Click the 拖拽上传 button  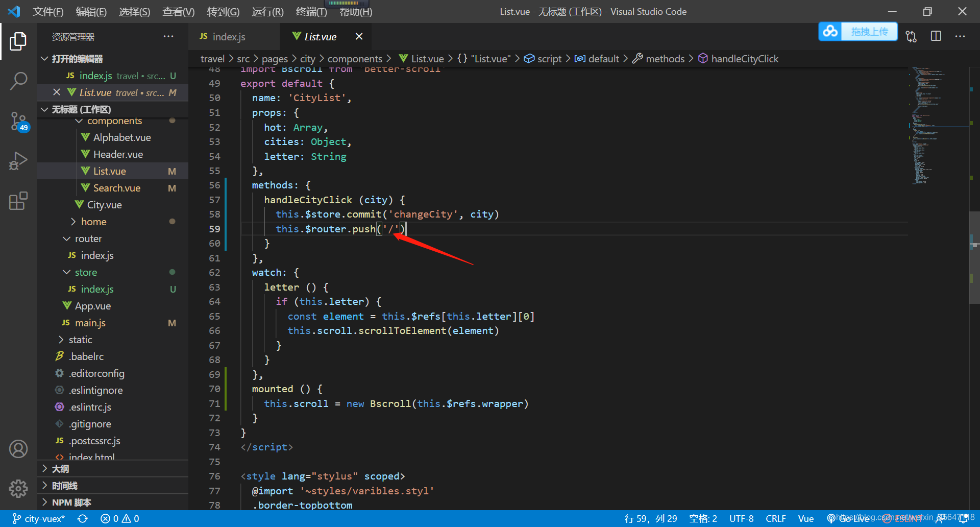pos(869,32)
